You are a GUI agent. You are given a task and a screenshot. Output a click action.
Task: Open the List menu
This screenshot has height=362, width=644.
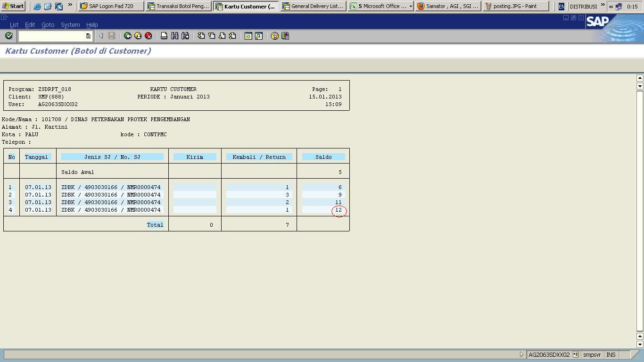coord(14,25)
